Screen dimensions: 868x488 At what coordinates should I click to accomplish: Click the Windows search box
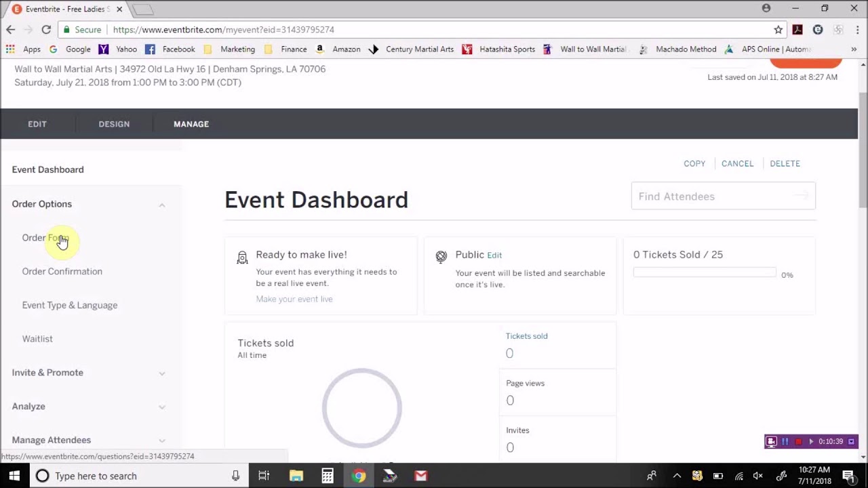(x=139, y=476)
